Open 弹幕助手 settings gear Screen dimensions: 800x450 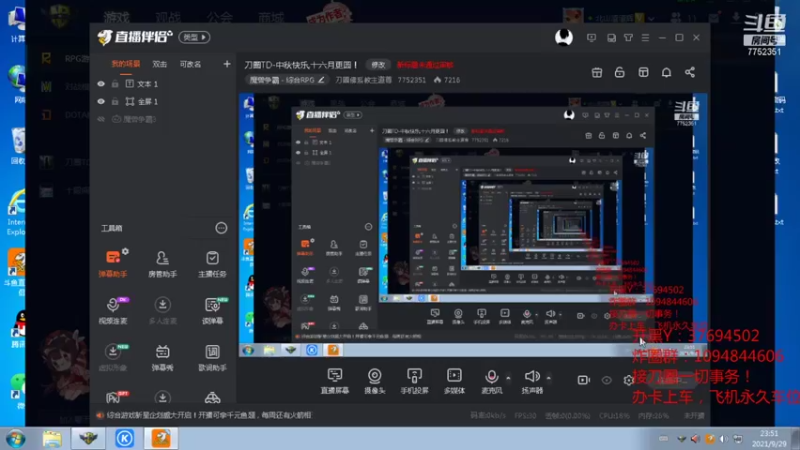pyautogui.click(x=125, y=252)
